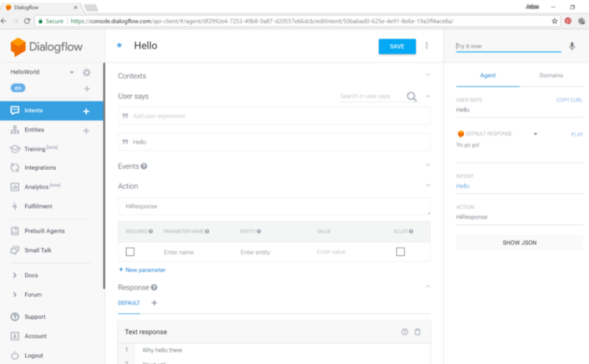This screenshot has width=589, height=364.
Task: Select Intents in sidebar
Action: pos(52,111)
